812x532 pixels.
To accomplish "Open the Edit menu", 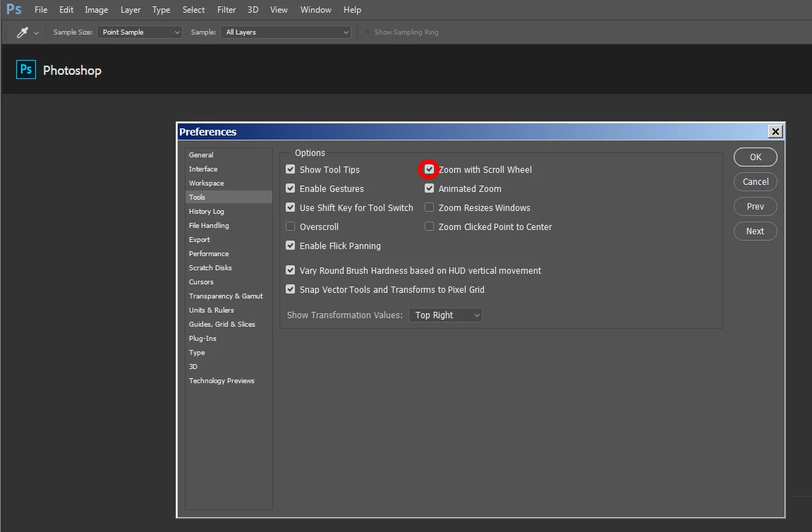I will [x=66, y=9].
